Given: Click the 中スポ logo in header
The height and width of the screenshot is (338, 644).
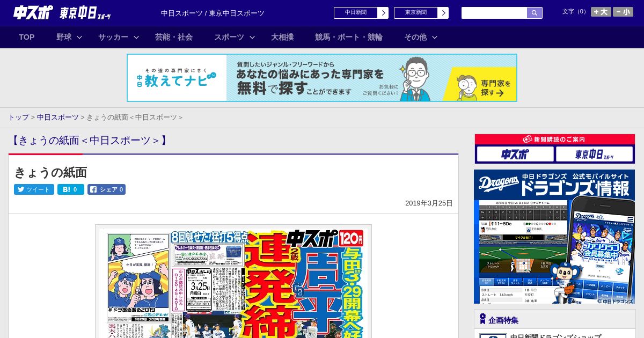Looking at the screenshot, I should [x=33, y=13].
